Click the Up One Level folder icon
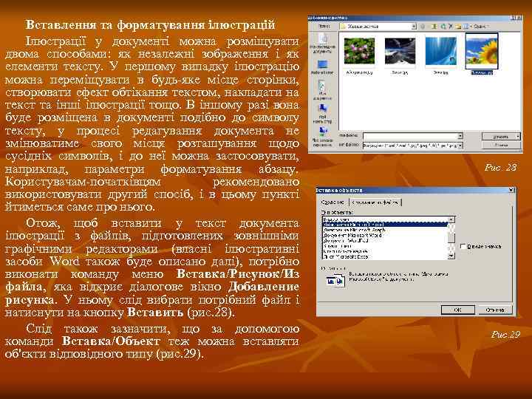532x399 pixels. click(435, 26)
